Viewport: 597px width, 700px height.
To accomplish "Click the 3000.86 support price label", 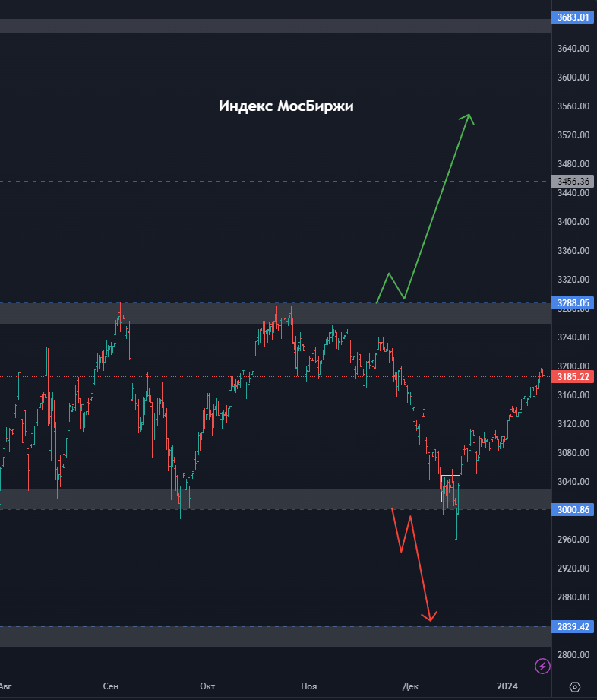I will point(573,509).
